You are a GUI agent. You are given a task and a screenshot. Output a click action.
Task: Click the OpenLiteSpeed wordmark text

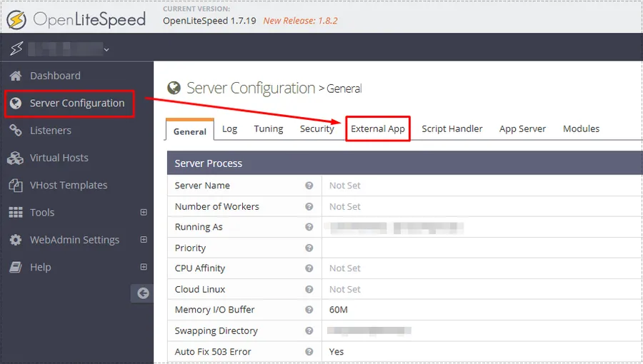click(89, 20)
